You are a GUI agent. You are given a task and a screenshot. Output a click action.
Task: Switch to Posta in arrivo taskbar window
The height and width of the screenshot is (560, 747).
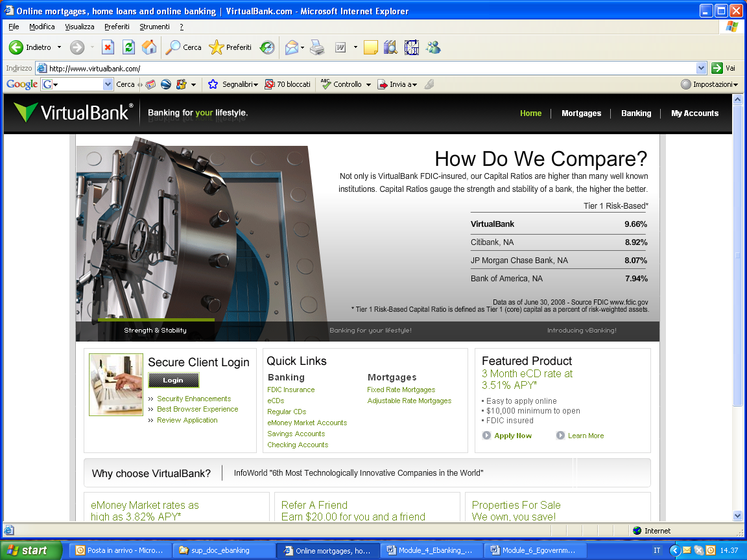(119, 550)
